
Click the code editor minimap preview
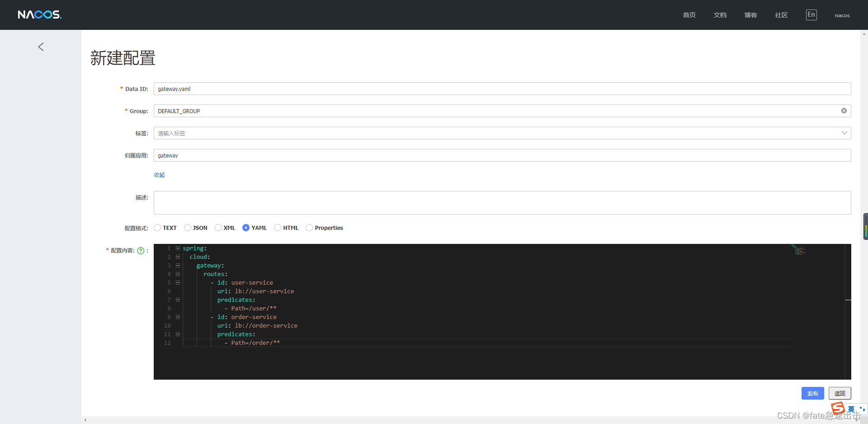coord(798,250)
